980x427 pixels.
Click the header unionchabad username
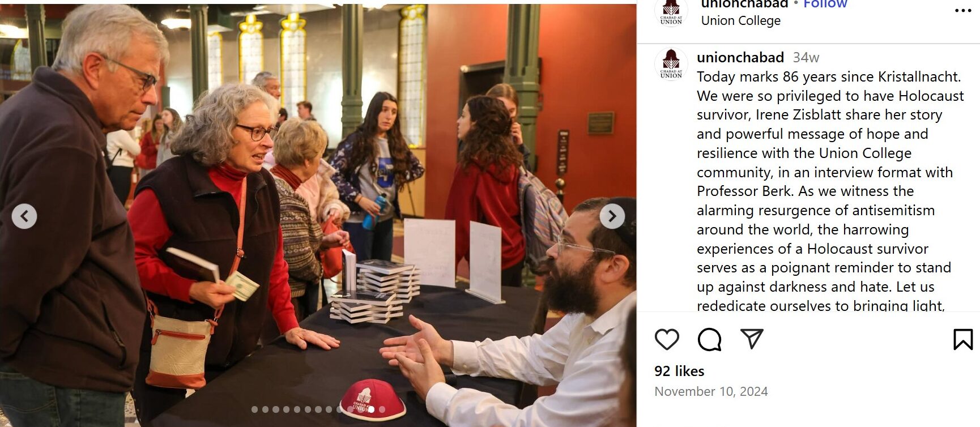pyautogui.click(x=744, y=4)
